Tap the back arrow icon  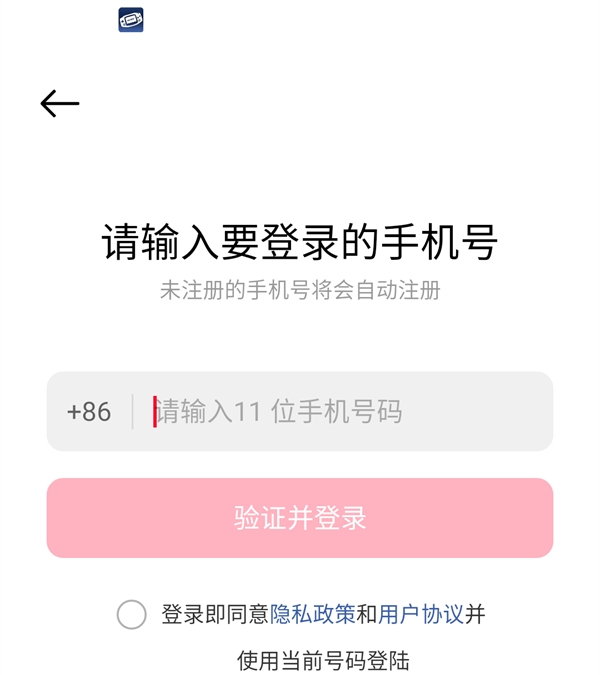point(60,103)
